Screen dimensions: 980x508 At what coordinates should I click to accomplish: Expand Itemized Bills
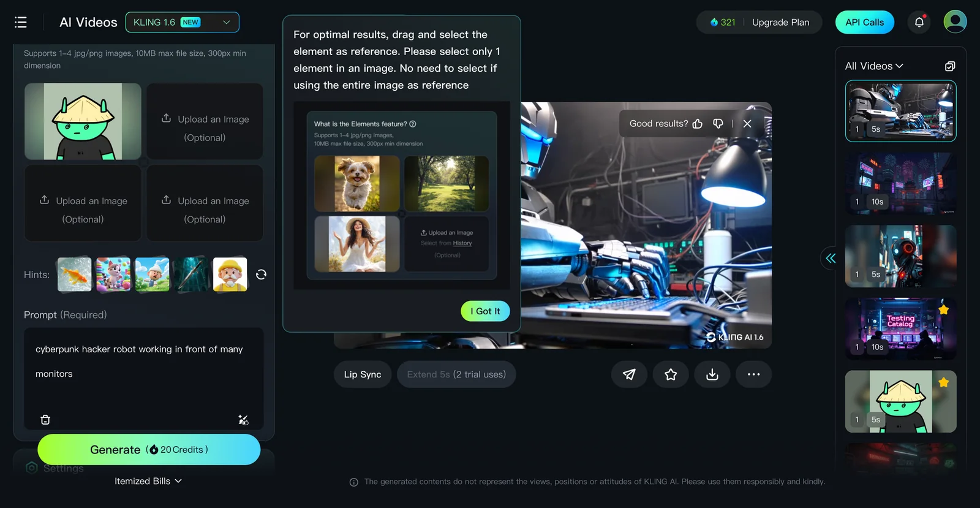148,481
